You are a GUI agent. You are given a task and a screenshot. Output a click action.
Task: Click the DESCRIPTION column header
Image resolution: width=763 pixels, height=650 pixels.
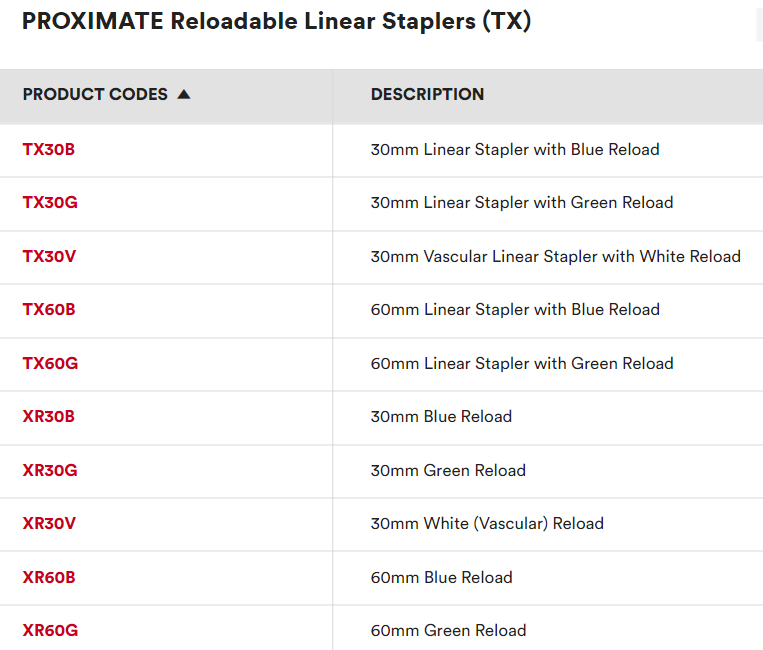point(427,94)
